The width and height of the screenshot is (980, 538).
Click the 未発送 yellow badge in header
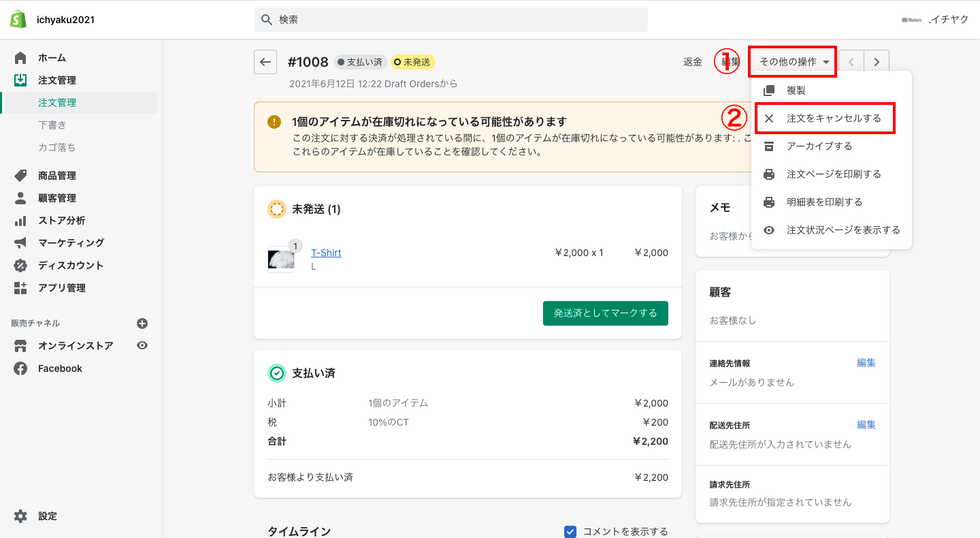(413, 62)
